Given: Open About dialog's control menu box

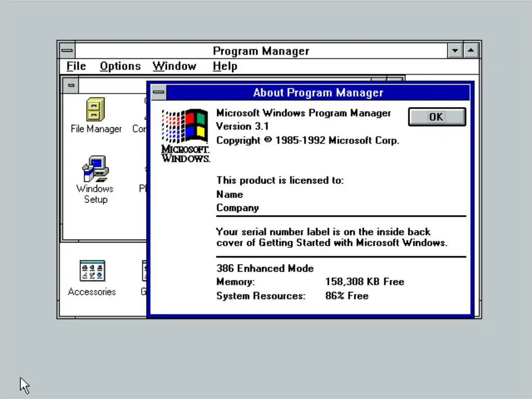Looking at the screenshot, I should click(x=158, y=92).
